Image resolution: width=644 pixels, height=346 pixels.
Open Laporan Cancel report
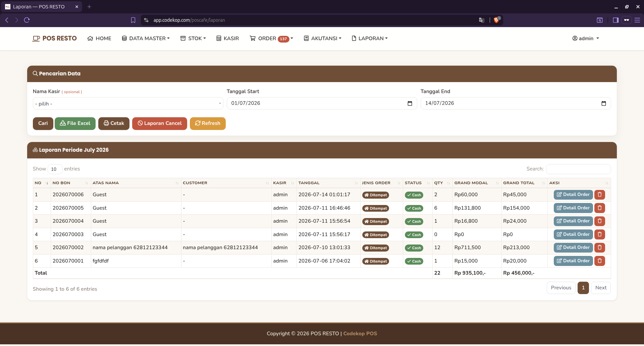point(160,124)
